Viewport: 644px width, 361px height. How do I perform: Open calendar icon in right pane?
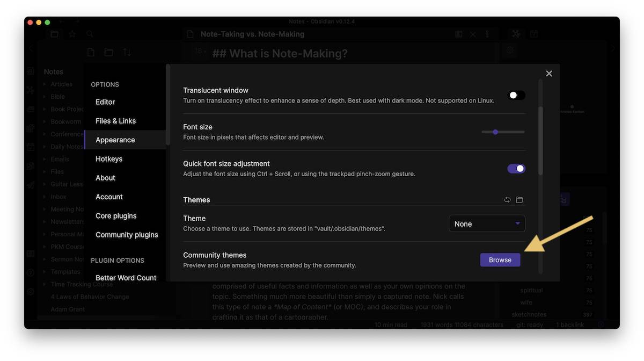coord(534,34)
